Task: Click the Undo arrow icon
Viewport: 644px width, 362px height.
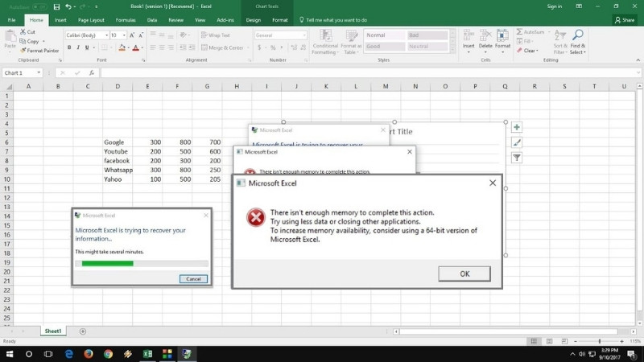Action: [x=68, y=6]
